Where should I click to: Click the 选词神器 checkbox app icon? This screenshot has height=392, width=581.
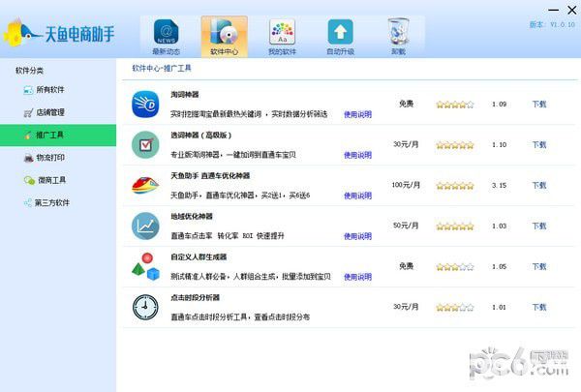pyautogui.click(x=145, y=145)
